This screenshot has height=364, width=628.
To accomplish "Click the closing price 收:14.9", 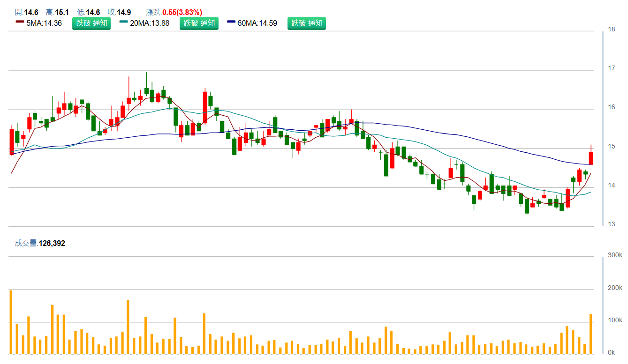I will [119, 12].
